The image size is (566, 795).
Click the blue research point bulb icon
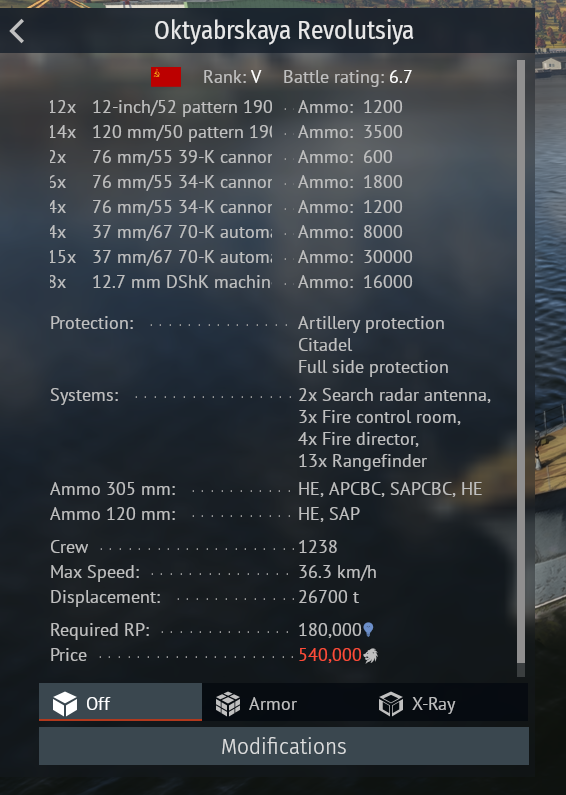[368, 630]
